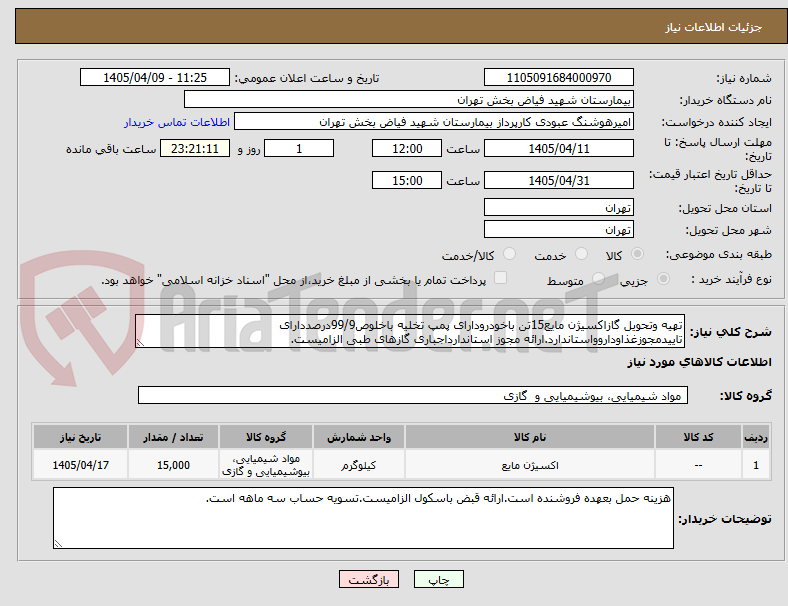Click the شماره نیاز field 1105091684000970
This screenshot has height=606, width=788.
pos(558,77)
